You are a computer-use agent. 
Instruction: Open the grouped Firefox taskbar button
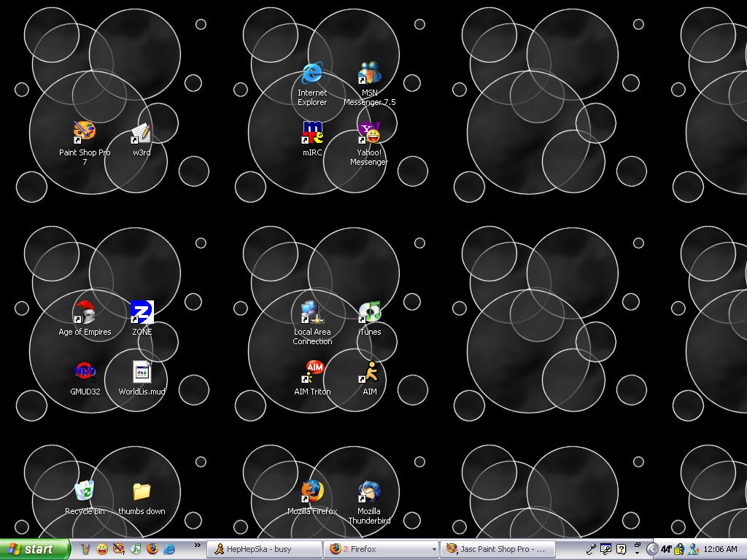pyautogui.click(x=381, y=549)
